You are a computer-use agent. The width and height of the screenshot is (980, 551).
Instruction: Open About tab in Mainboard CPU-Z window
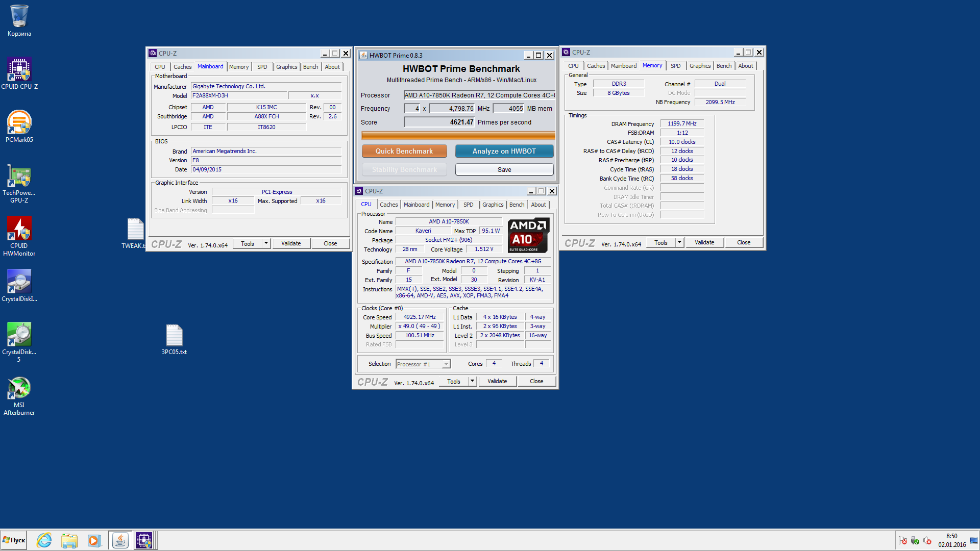point(332,67)
